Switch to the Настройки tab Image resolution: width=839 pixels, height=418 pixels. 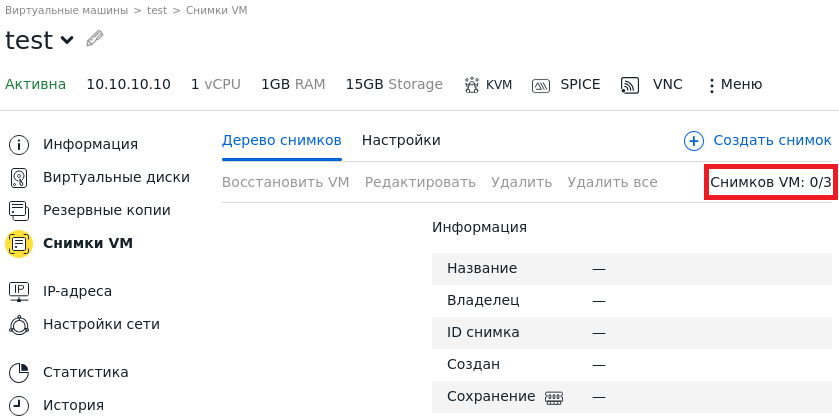coord(401,140)
